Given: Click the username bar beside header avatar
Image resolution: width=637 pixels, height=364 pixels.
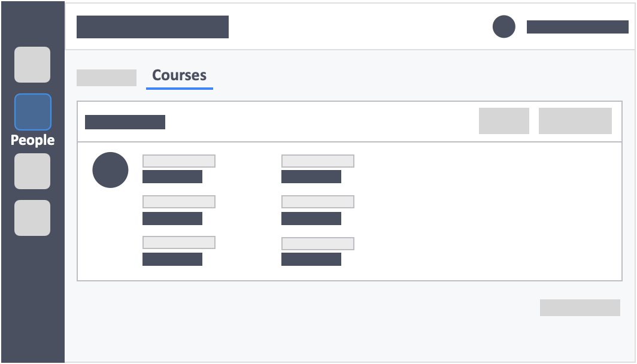Looking at the screenshot, I should (577, 27).
